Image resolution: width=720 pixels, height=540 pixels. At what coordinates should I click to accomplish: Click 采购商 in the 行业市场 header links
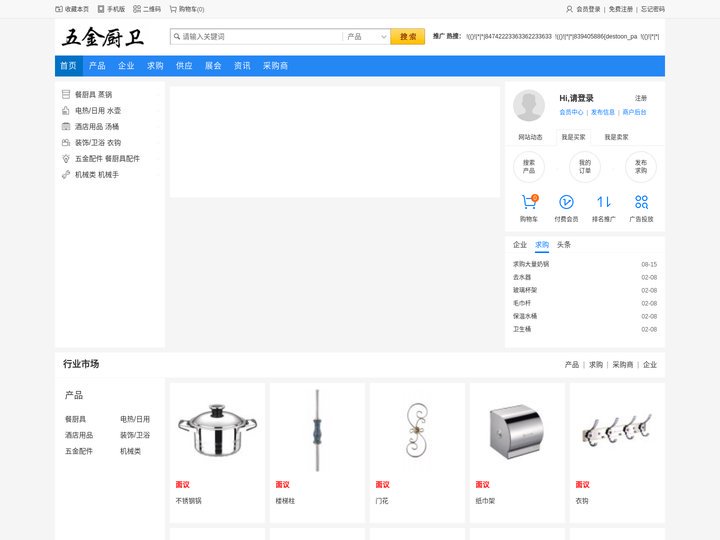click(x=623, y=365)
